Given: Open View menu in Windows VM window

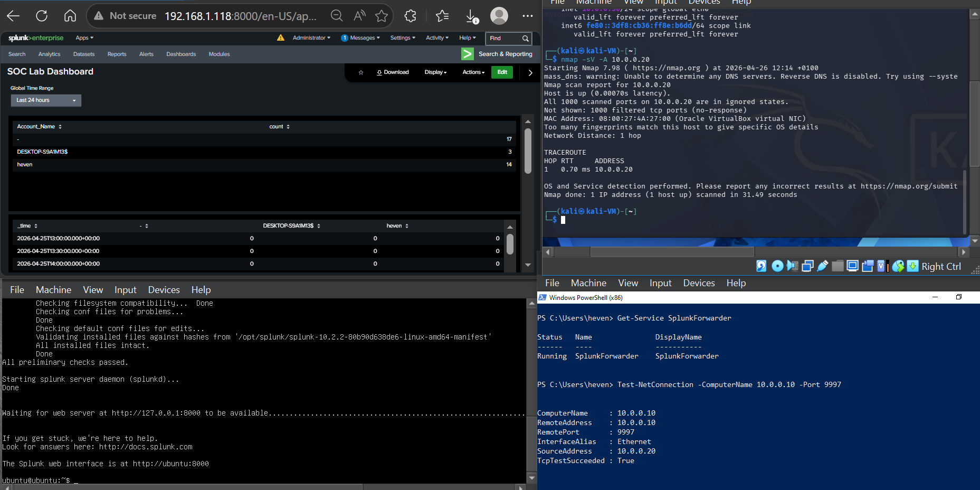Looking at the screenshot, I should 628,283.
